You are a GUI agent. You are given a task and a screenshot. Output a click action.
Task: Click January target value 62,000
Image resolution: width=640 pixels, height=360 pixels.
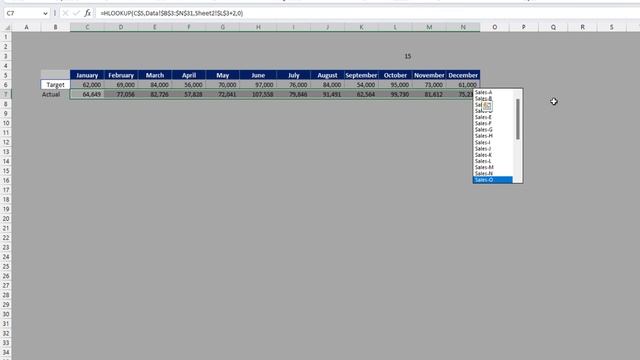pyautogui.click(x=87, y=84)
